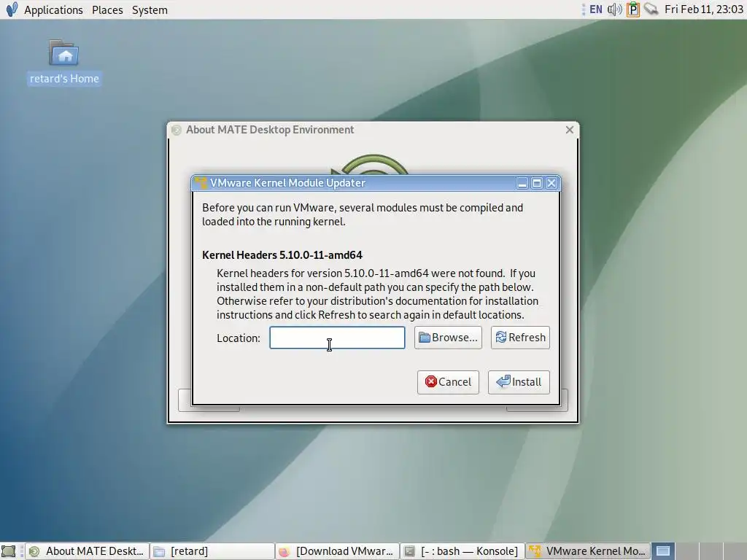The height and width of the screenshot is (560, 747).
Task: Click the Kernel Headers 5.10.0-11-amd64 heading
Action: tap(282, 255)
